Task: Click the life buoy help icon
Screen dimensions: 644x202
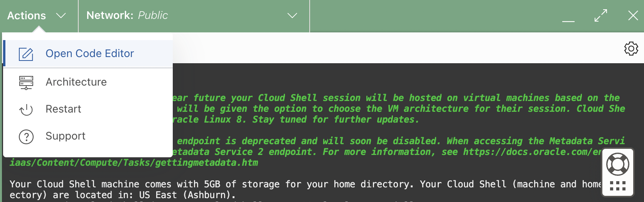Action: (x=618, y=164)
